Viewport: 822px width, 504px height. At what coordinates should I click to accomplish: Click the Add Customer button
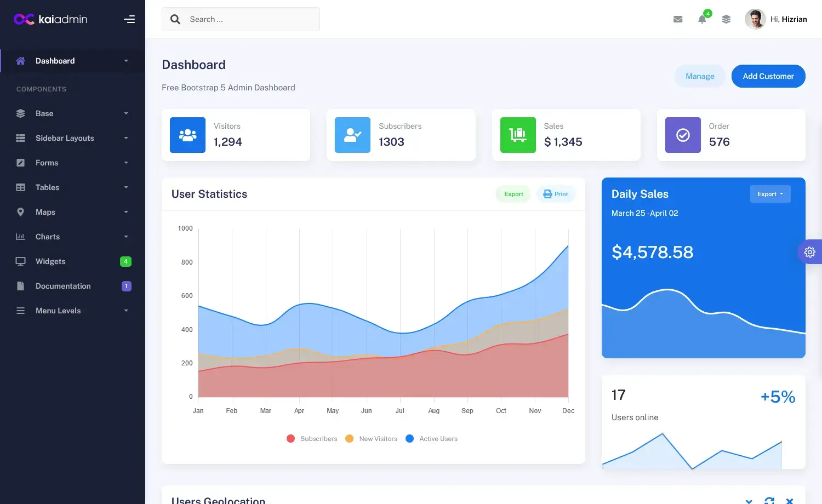tap(768, 76)
